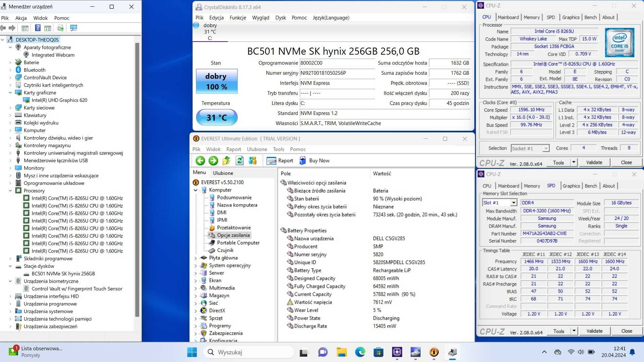Click Buy Now in EVEREST toolbar
Viewport: 644px width, 362px height.
tap(314, 161)
